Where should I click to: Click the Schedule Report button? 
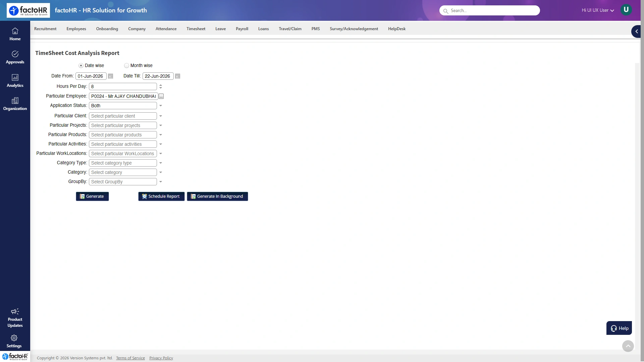click(x=161, y=196)
